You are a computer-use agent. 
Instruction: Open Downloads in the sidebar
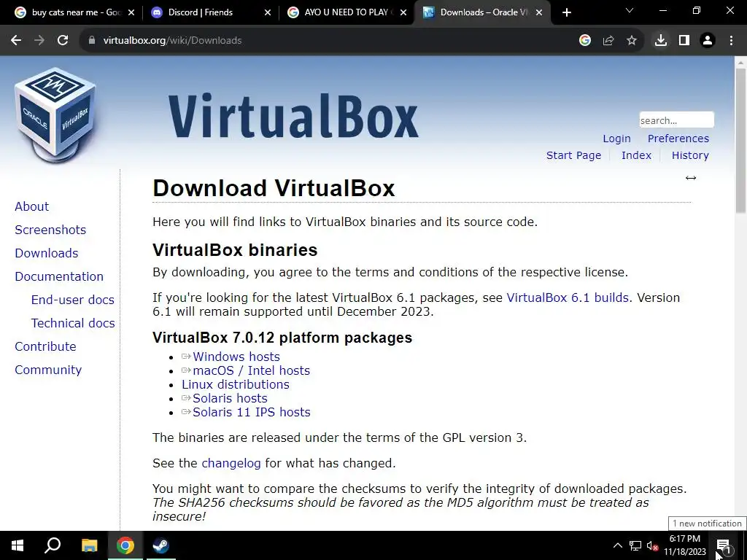[x=47, y=253]
